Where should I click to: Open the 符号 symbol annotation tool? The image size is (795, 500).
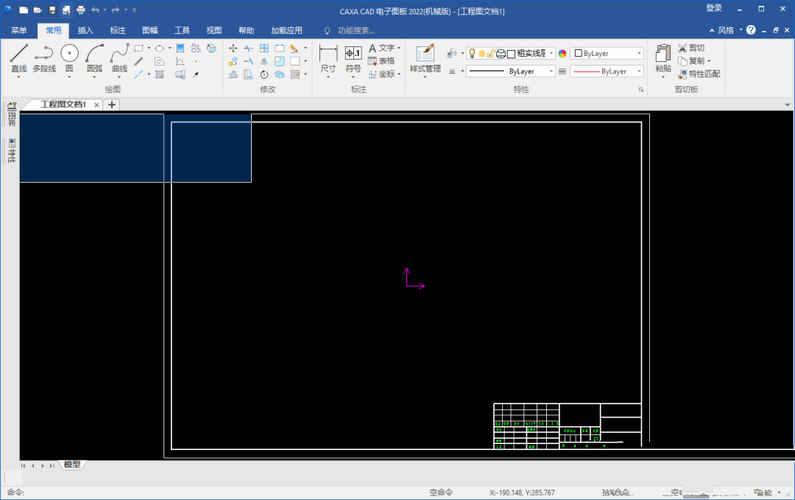[x=353, y=60]
